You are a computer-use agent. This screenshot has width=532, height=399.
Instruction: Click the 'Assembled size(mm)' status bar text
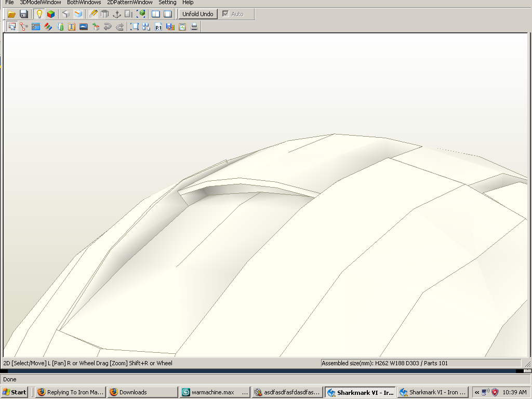tap(384, 363)
